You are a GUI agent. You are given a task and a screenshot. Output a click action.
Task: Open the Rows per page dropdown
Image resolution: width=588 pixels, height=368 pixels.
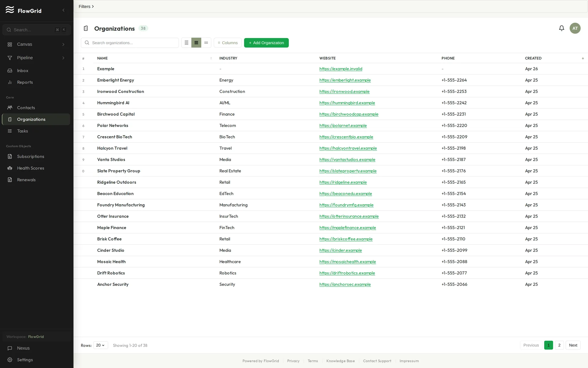click(100, 345)
